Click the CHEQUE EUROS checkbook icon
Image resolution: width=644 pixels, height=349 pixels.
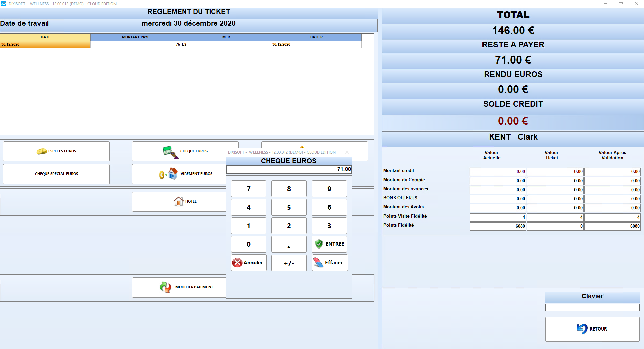point(170,152)
